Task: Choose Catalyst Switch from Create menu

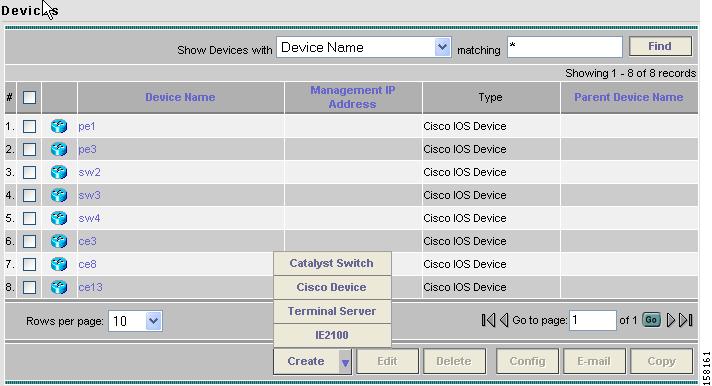Action: tap(332, 263)
